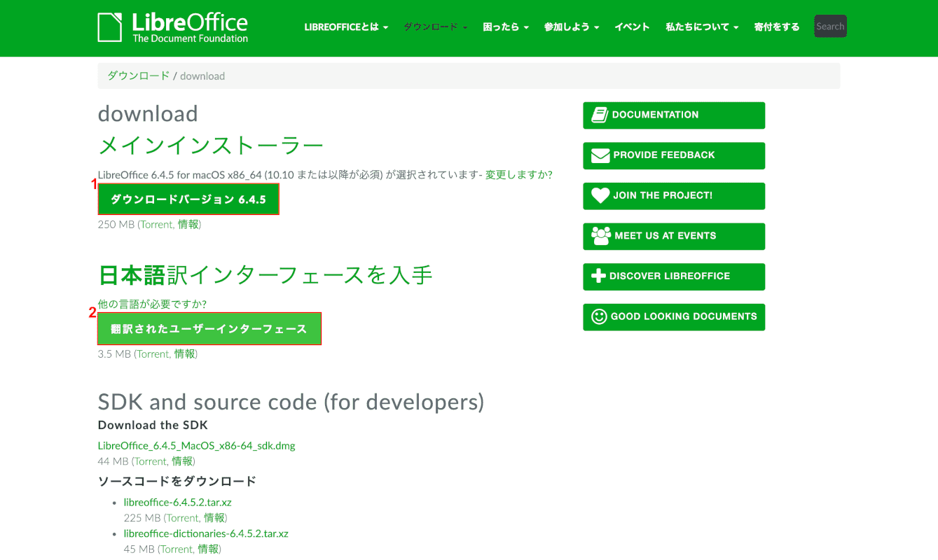
Task: Open 情報 link for 45 MB dictionaries
Action: [208, 549]
